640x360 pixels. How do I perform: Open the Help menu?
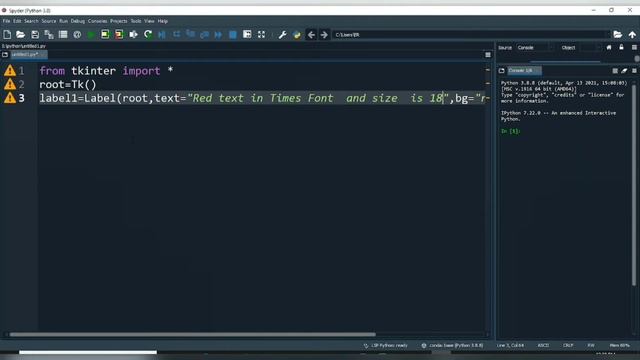click(x=163, y=21)
